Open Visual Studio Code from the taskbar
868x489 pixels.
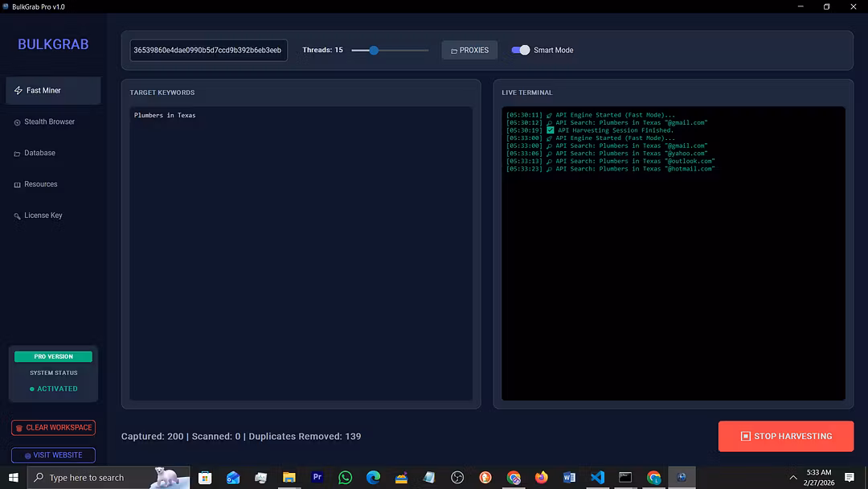point(597,478)
